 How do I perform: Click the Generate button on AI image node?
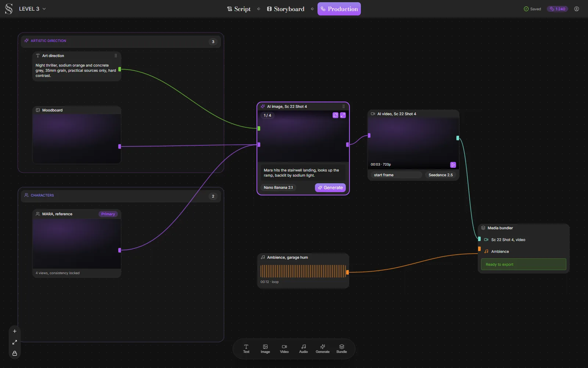(x=330, y=188)
